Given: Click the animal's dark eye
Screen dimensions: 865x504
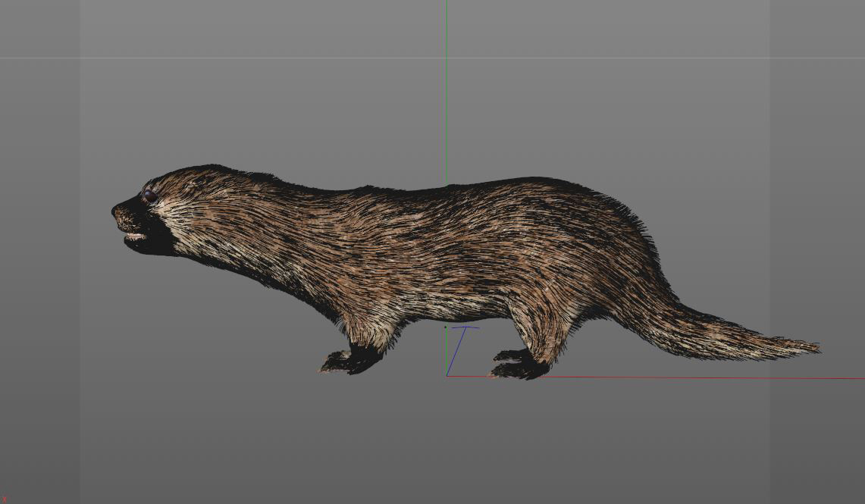Looking at the screenshot, I should coord(150,196).
